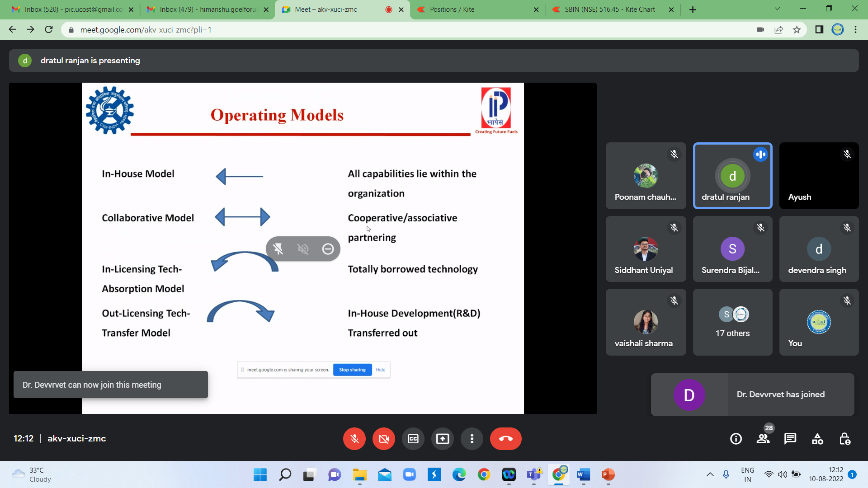
Task: Click the Present now screen icon
Action: coord(443,439)
